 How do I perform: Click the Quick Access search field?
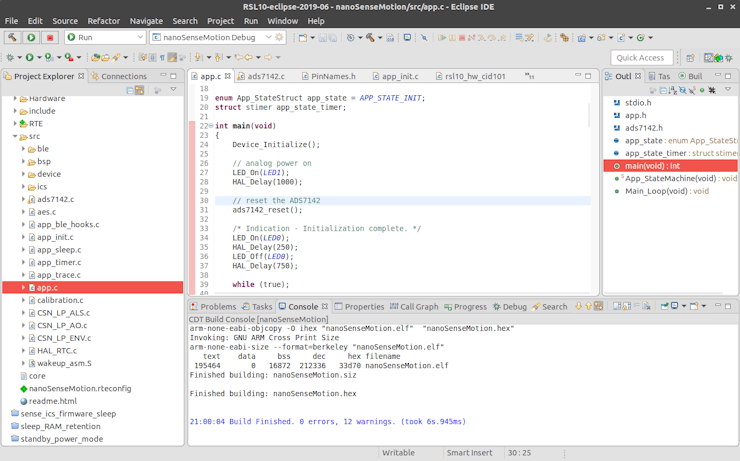click(639, 58)
